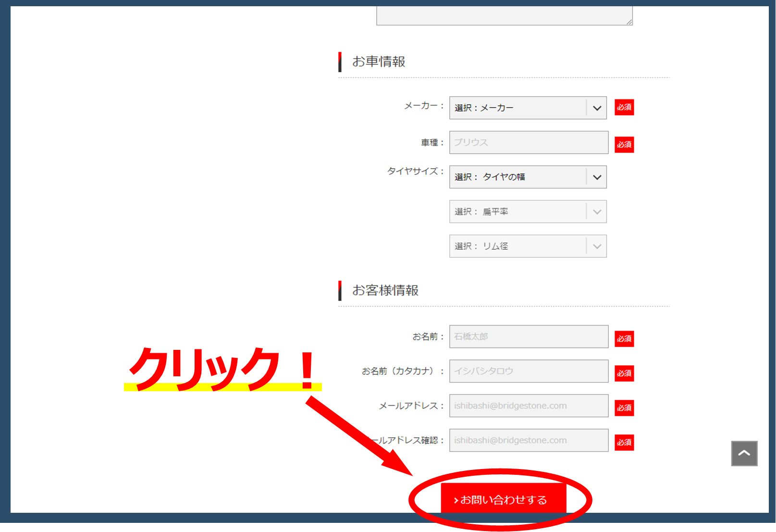Open the メーカー selection dropdown
This screenshot has width=776, height=532.
(528, 108)
